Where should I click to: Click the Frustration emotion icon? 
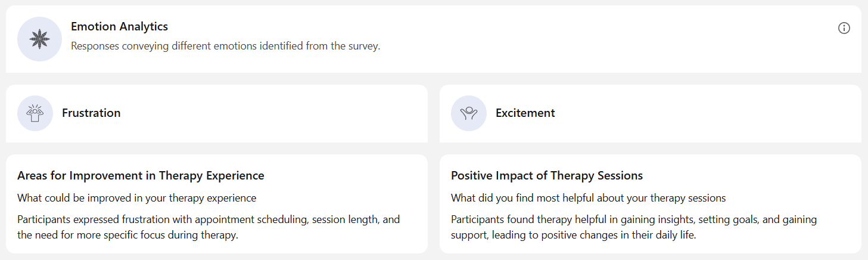(35, 113)
